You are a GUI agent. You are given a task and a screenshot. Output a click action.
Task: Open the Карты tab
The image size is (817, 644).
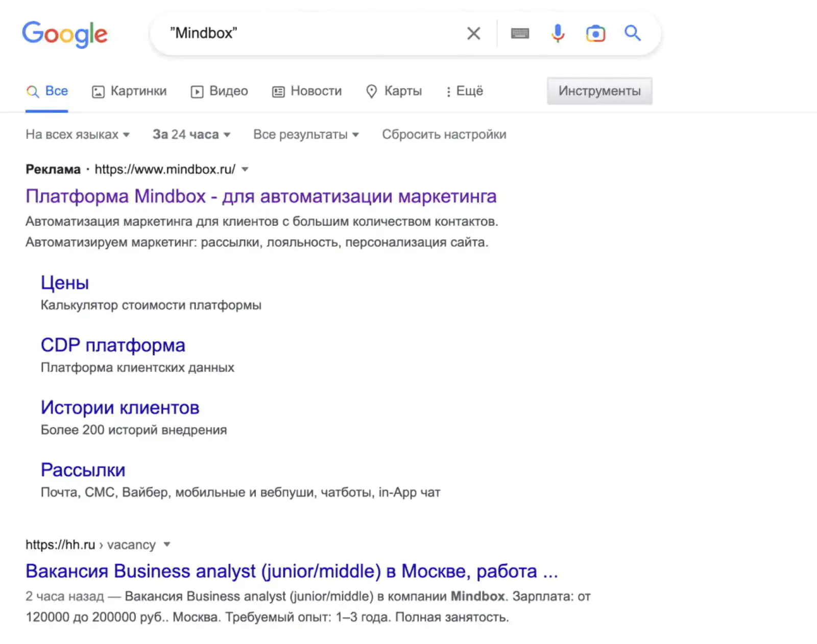[x=394, y=91]
